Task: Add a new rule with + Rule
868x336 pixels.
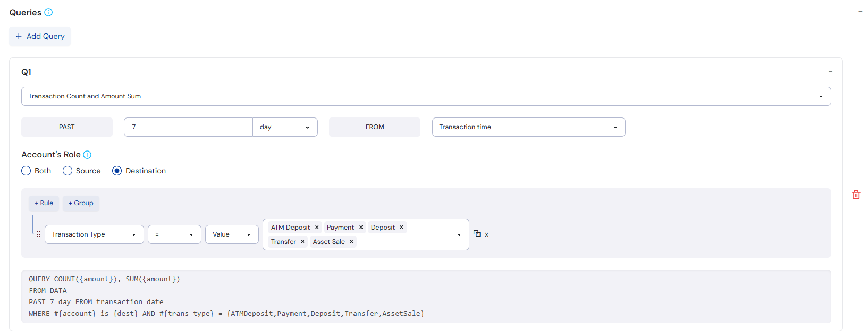Action: click(x=44, y=203)
